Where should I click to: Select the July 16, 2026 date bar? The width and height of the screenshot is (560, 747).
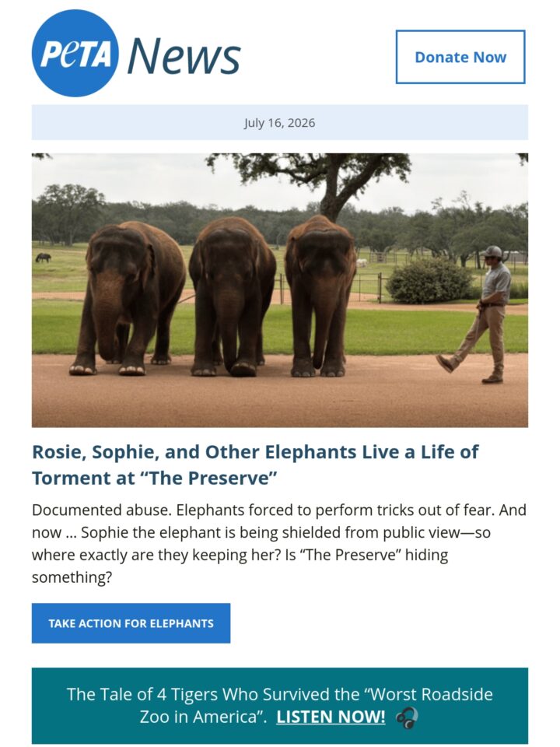pyautogui.click(x=279, y=122)
